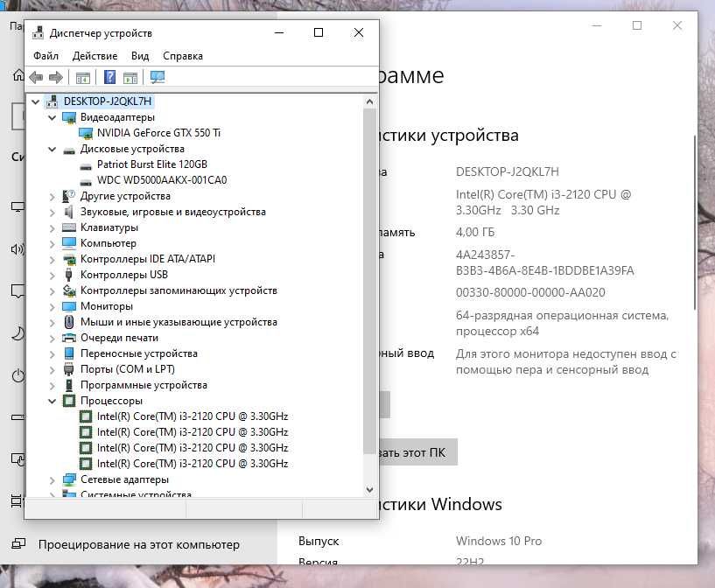Click the 4,00 ГБ memory value

point(474,233)
